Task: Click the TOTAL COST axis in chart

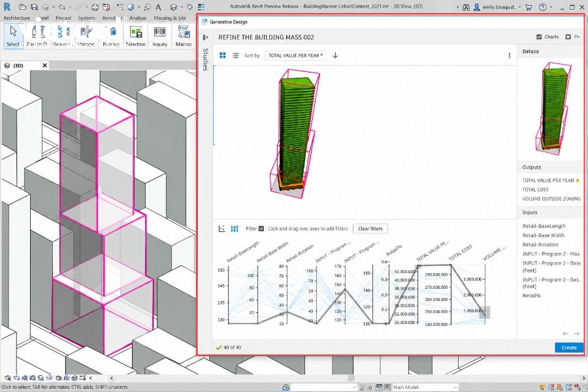Action: tap(451, 295)
